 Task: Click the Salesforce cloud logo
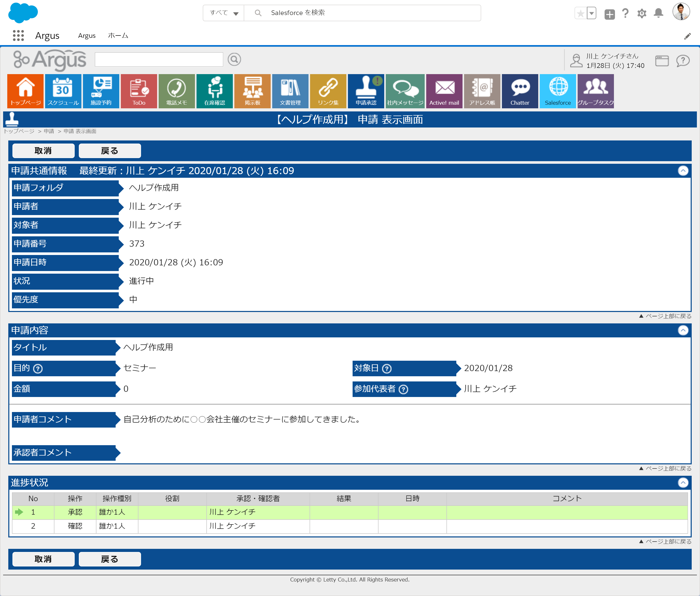(23, 13)
